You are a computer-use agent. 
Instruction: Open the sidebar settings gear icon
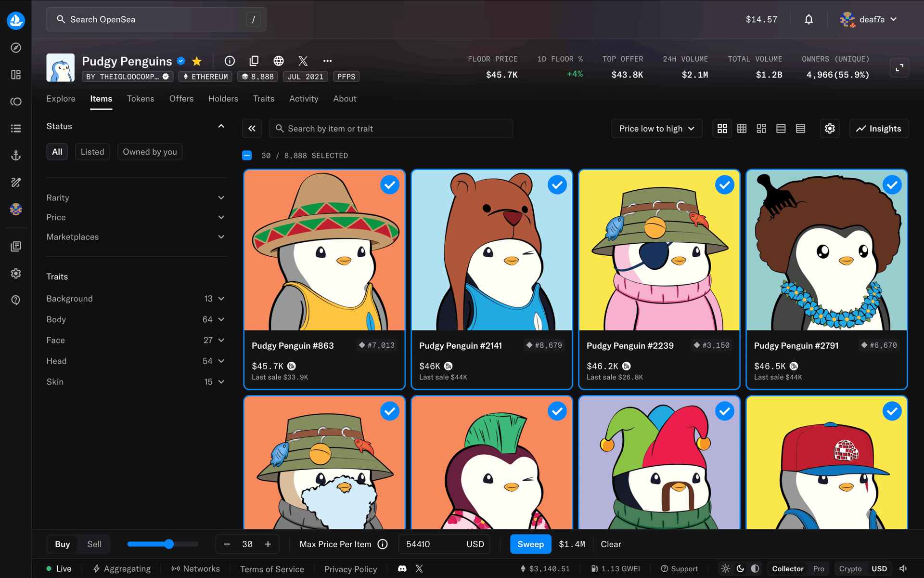(16, 274)
